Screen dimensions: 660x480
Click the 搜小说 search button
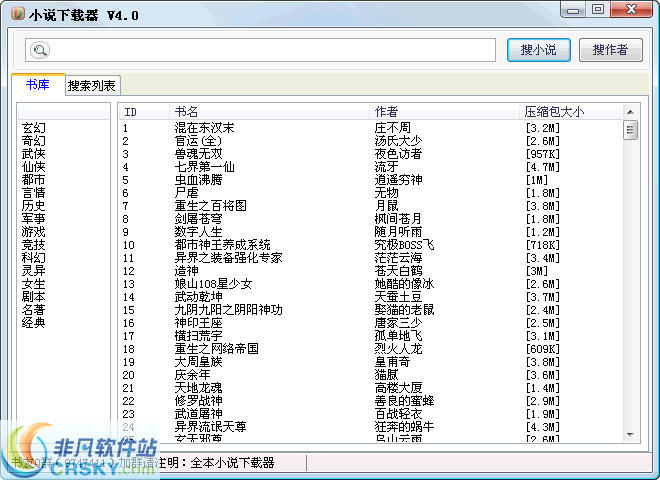point(538,50)
